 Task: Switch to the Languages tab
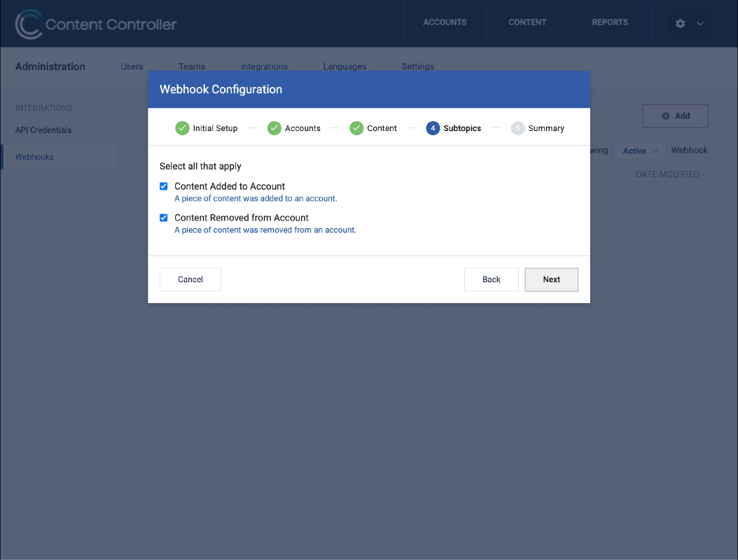coord(344,66)
